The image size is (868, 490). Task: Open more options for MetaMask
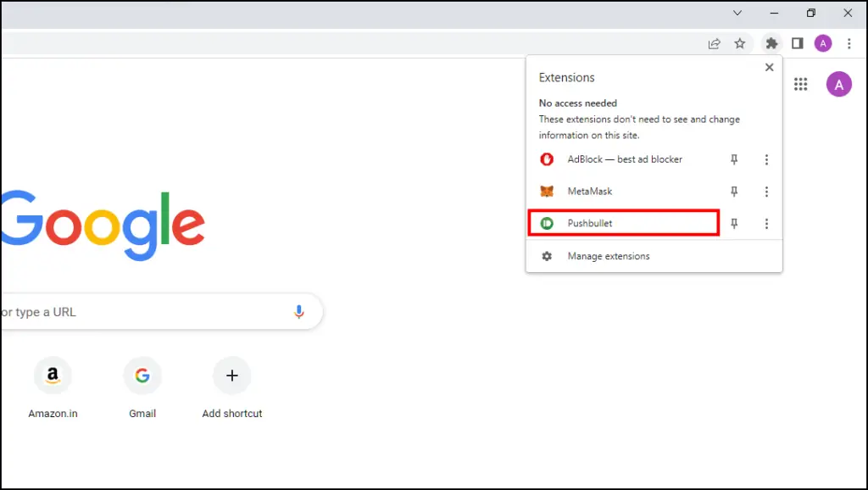pos(766,192)
